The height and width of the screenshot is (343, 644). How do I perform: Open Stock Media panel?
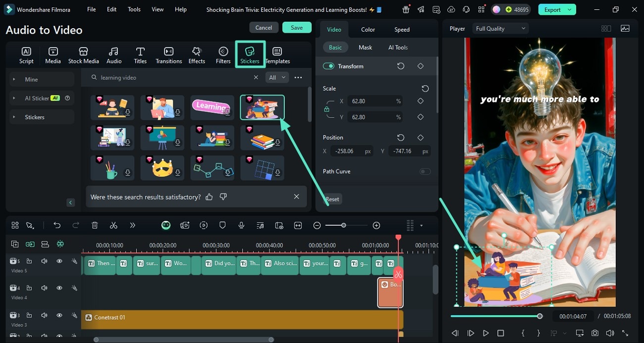(x=83, y=55)
